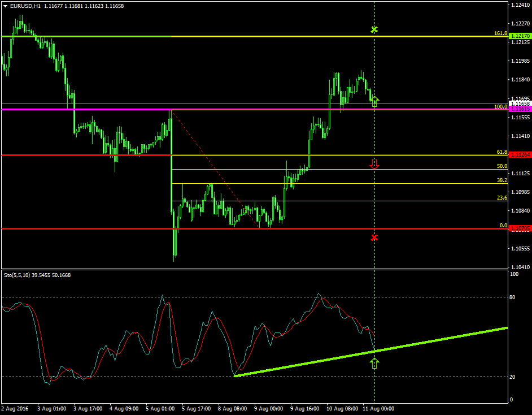Image resolution: width=532 pixels, height=415 pixels.
Task: Click the red sell signal X marker
Action: [374, 237]
